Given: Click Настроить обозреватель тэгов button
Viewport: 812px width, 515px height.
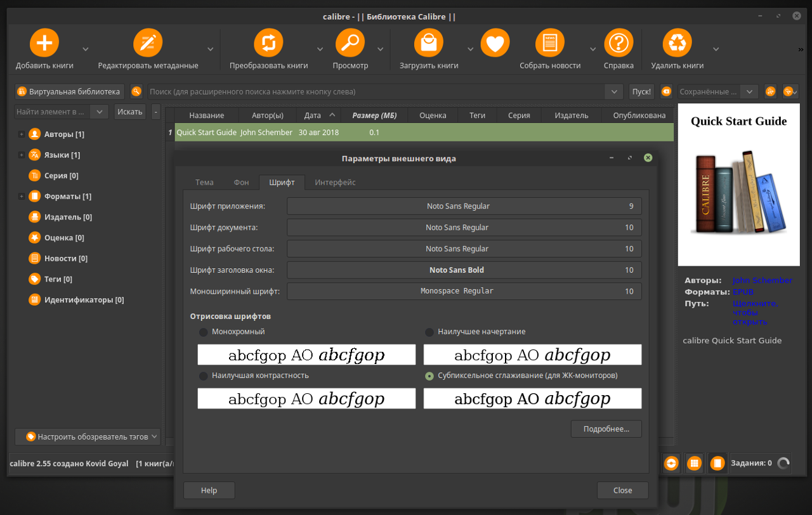Looking at the screenshot, I should coord(87,436).
